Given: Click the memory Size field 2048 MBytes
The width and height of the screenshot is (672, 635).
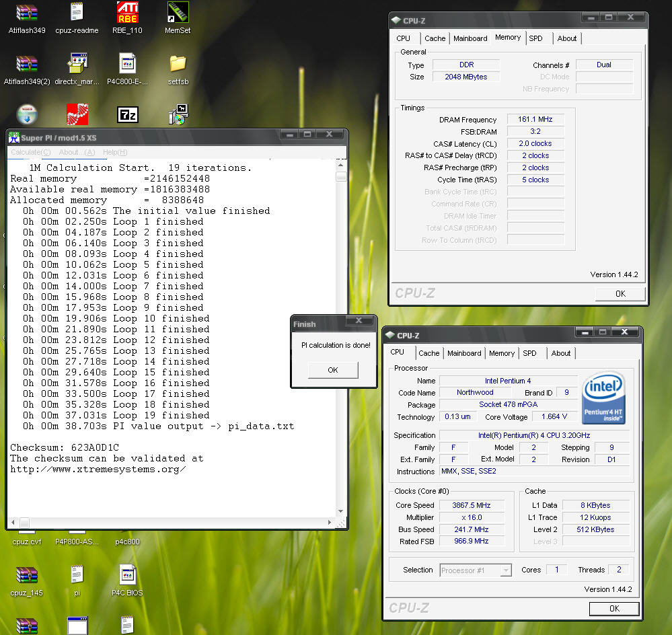Looking at the screenshot, I should point(466,77).
